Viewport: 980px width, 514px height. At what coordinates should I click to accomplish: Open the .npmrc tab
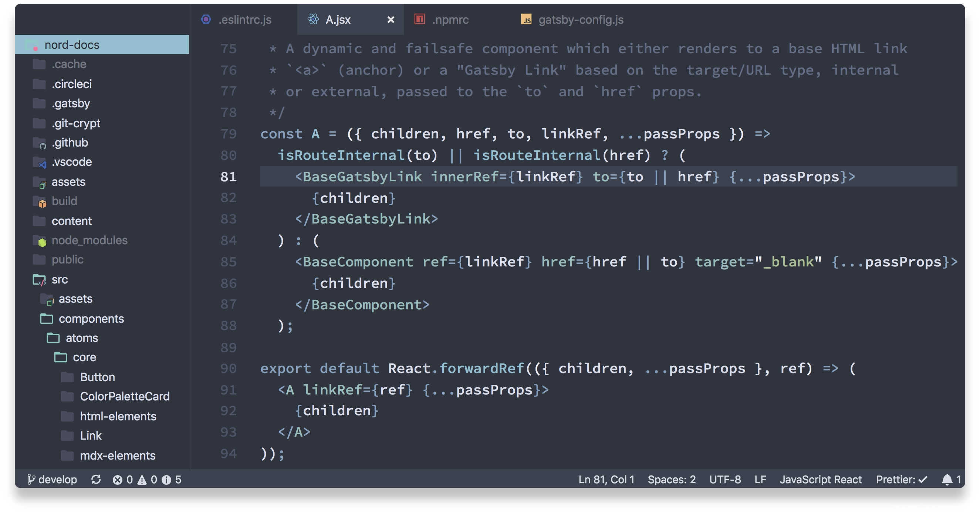(x=450, y=19)
